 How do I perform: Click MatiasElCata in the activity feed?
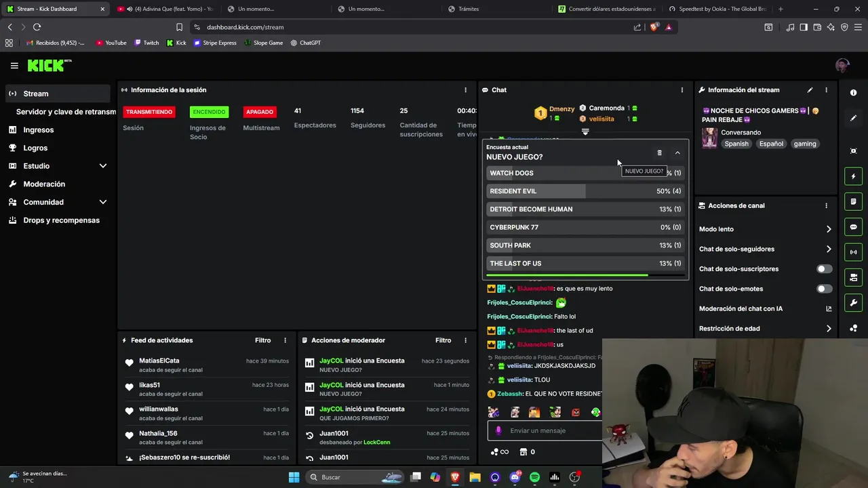click(x=159, y=361)
